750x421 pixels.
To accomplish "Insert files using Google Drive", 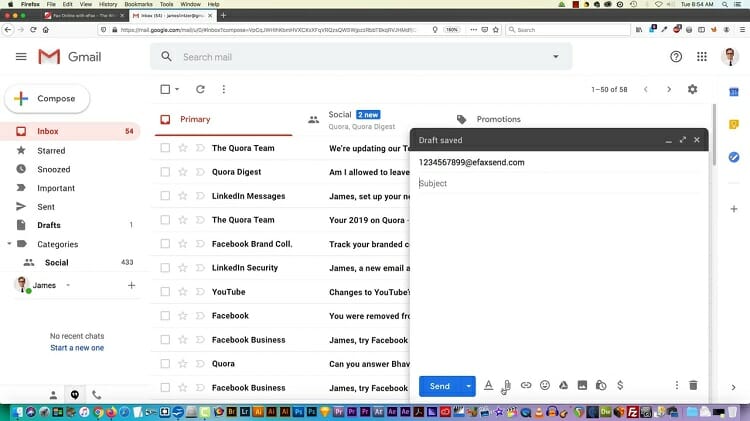I will [563, 385].
